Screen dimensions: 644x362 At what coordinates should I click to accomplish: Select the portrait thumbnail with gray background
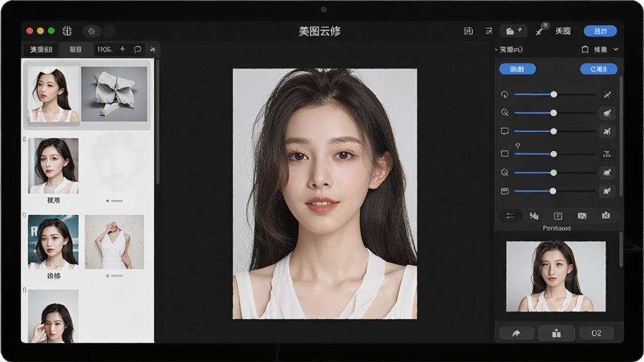click(53, 165)
